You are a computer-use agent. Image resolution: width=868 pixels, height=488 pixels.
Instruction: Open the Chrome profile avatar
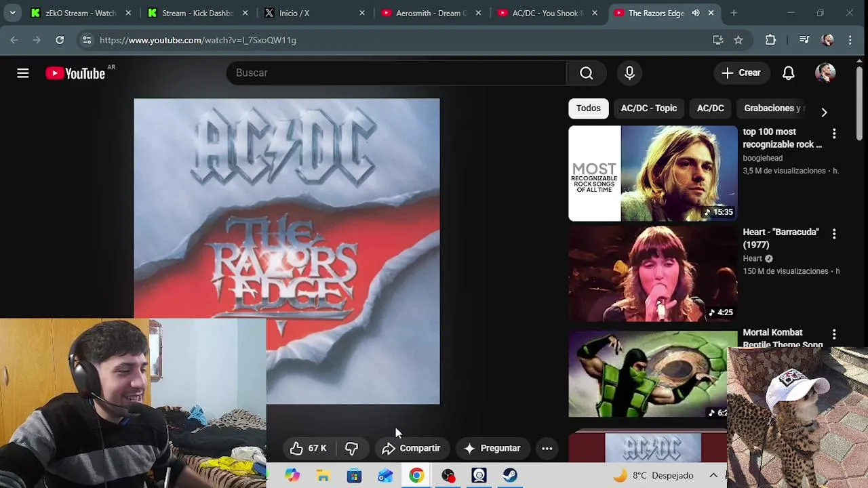tap(827, 40)
